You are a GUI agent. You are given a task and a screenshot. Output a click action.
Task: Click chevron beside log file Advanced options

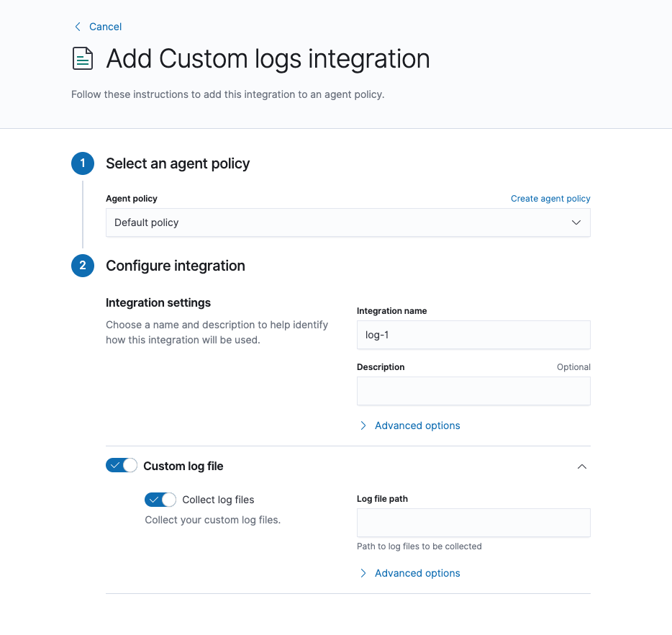pyautogui.click(x=363, y=573)
